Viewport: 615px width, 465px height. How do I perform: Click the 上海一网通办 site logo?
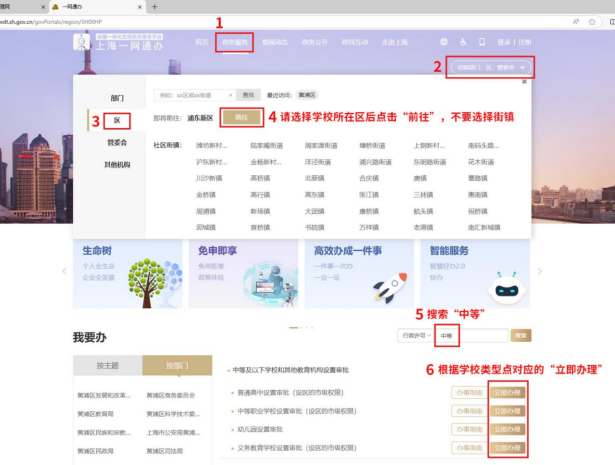pos(118,43)
